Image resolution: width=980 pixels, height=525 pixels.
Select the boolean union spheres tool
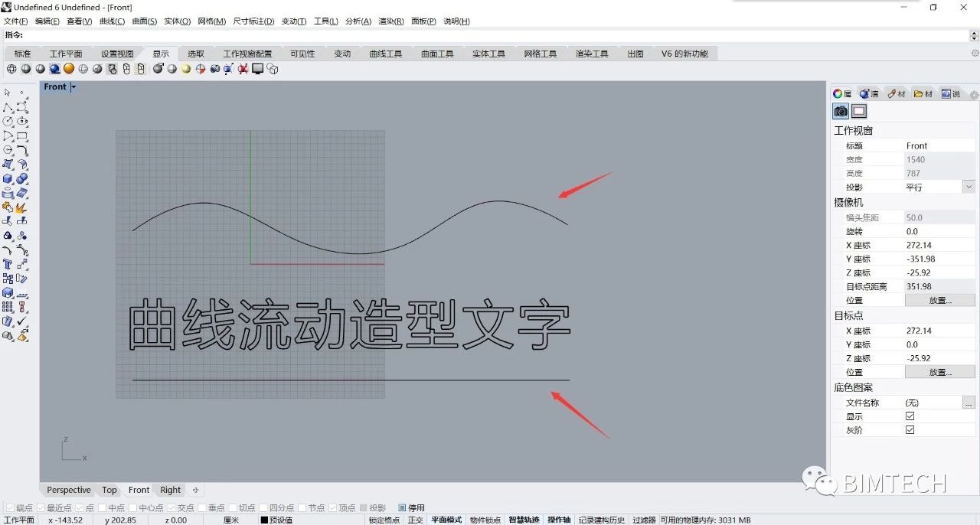point(22,178)
